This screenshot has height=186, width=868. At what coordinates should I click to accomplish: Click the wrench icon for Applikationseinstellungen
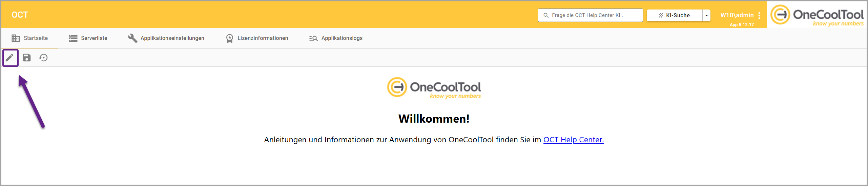click(x=132, y=38)
